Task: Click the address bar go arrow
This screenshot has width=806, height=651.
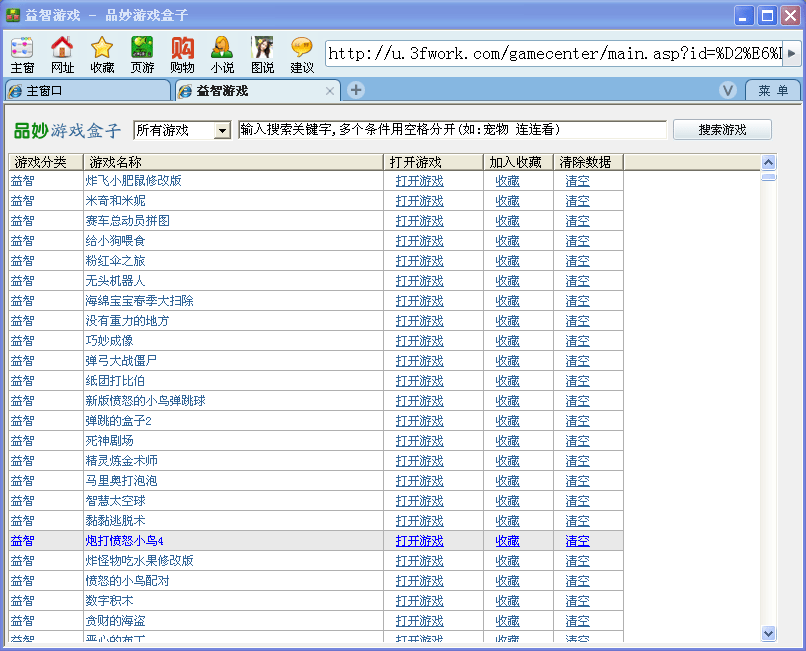Action: pos(793,54)
